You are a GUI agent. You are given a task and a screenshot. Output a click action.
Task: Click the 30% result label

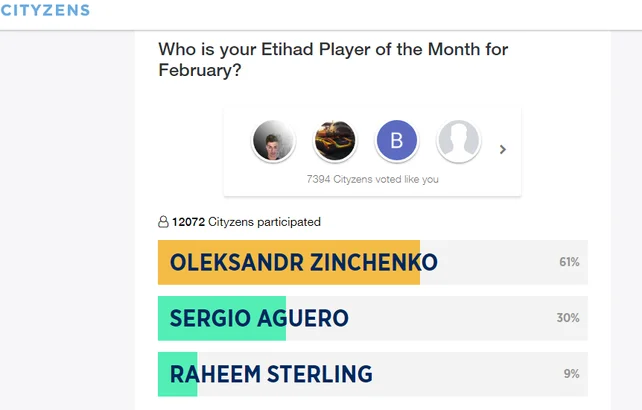pyautogui.click(x=568, y=319)
